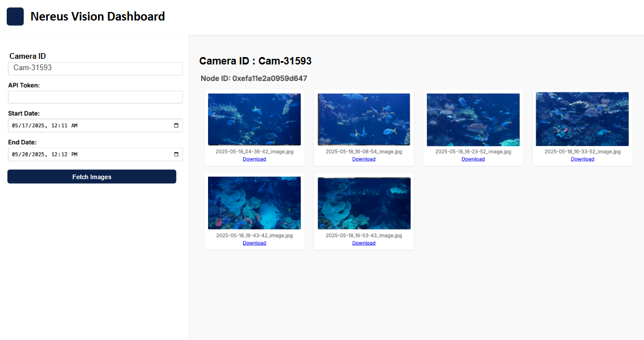Download the 2025-05-18_16-43-42 image
This screenshot has width=644, height=340.
click(x=254, y=242)
